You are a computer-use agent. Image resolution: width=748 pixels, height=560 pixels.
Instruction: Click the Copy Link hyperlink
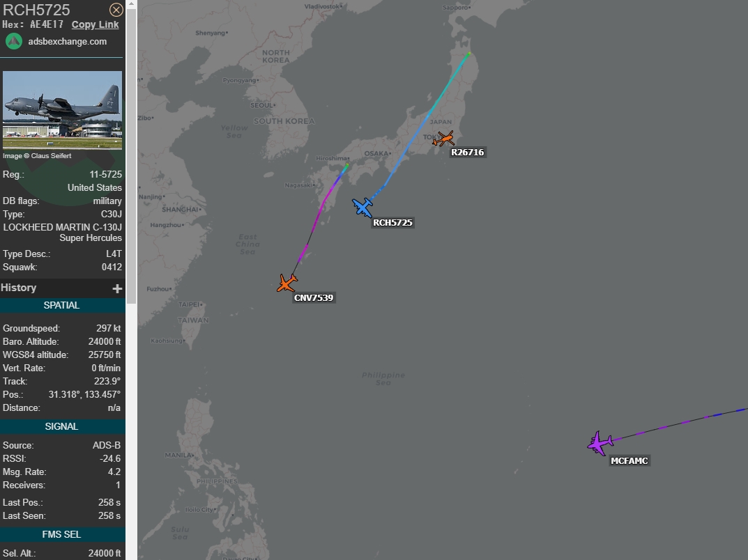[95, 25]
